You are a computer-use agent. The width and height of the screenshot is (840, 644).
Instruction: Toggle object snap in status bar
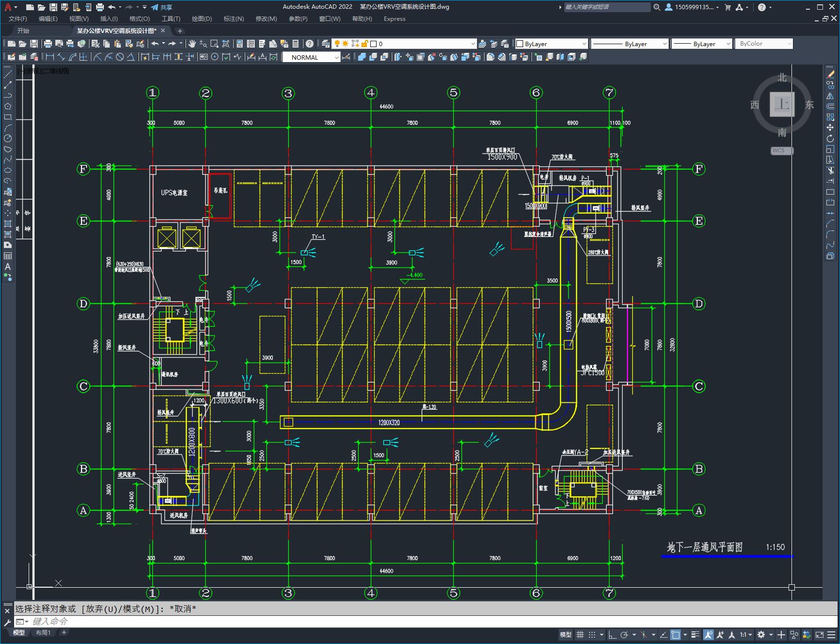pyautogui.click(x=675, y=634)
